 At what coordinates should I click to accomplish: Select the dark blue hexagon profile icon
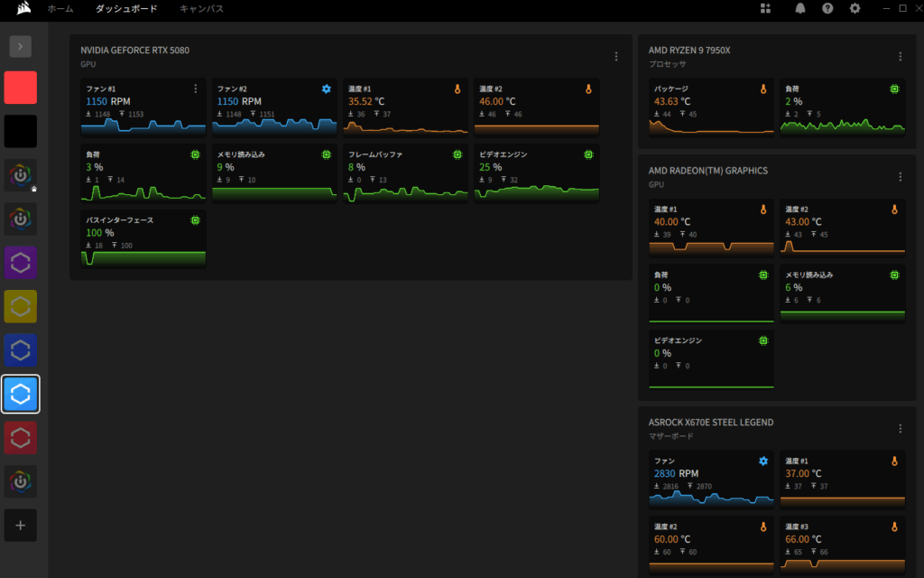coord(21,350)
